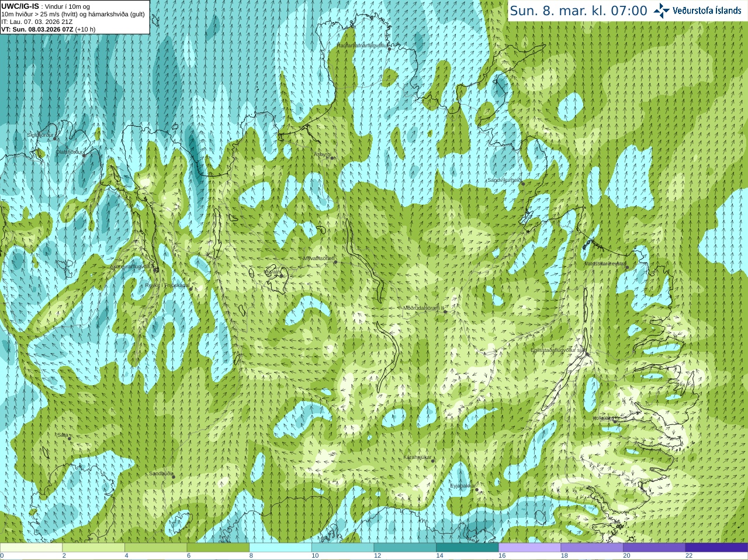Click the 'Reykir í Fnjóskadal' station label
The width and height of the screenshot is (748, 560).
tap(167, 285)
